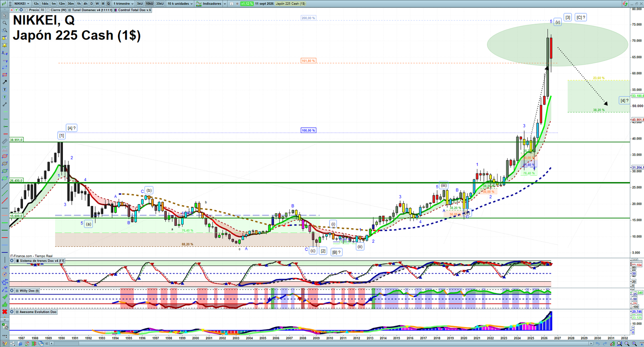The width and height of the screenshot is (644, 347).
Task: Click the info icon in top toolbar
Action: coord(232,4)
